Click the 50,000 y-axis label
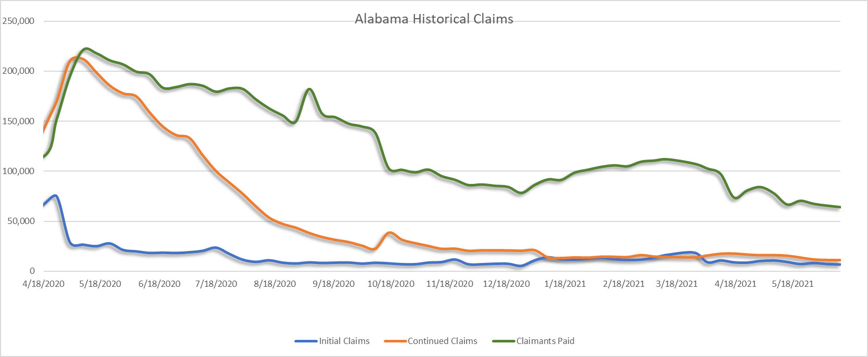The width and height of the screenshot is (868, 357). click(20, 221)
